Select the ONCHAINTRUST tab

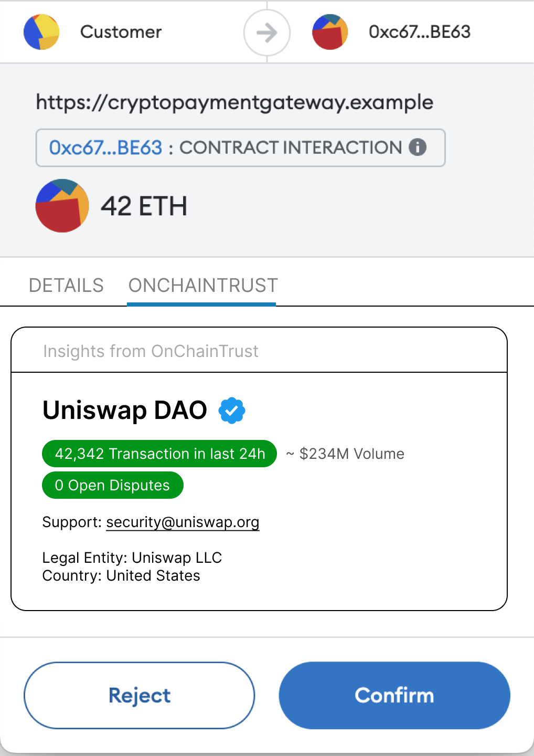click(203, 286)
